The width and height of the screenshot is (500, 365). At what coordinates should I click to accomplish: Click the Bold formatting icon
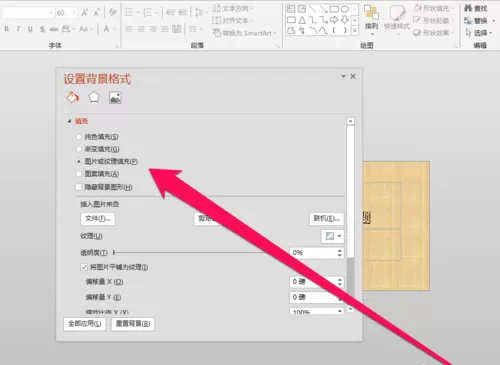[6, 29]
